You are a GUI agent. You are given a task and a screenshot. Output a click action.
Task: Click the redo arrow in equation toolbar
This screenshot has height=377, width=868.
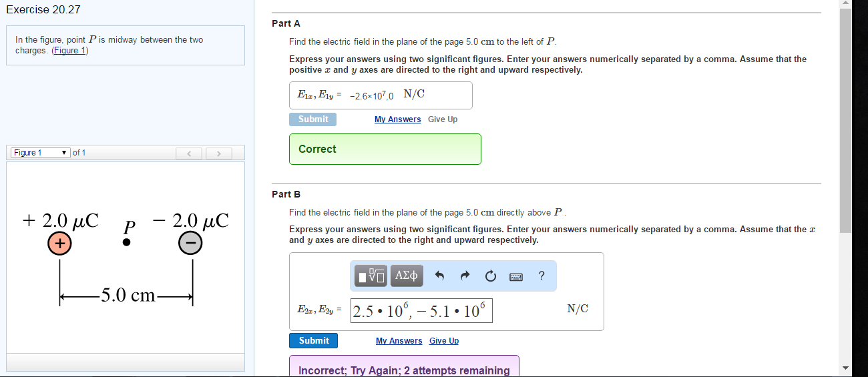pos(465,276)
